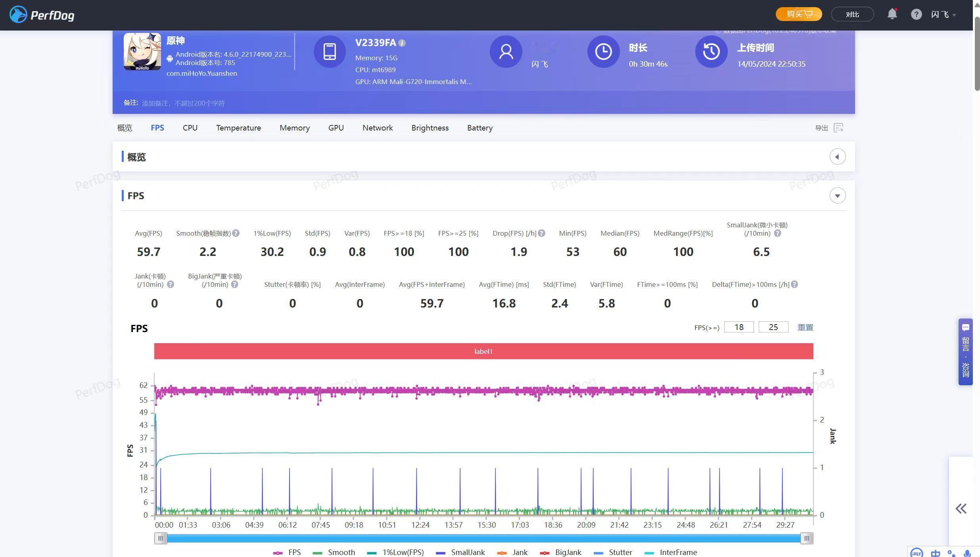Click the Min(FPS) value 53
Screen dimensions: 980x557
(x=573, y=252)
